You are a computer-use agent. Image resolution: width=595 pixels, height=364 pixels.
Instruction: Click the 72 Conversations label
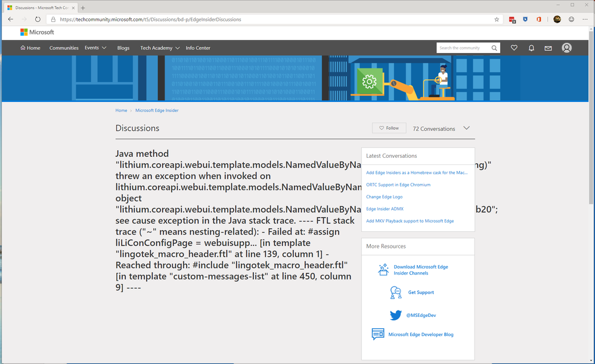tap(433, 129)
